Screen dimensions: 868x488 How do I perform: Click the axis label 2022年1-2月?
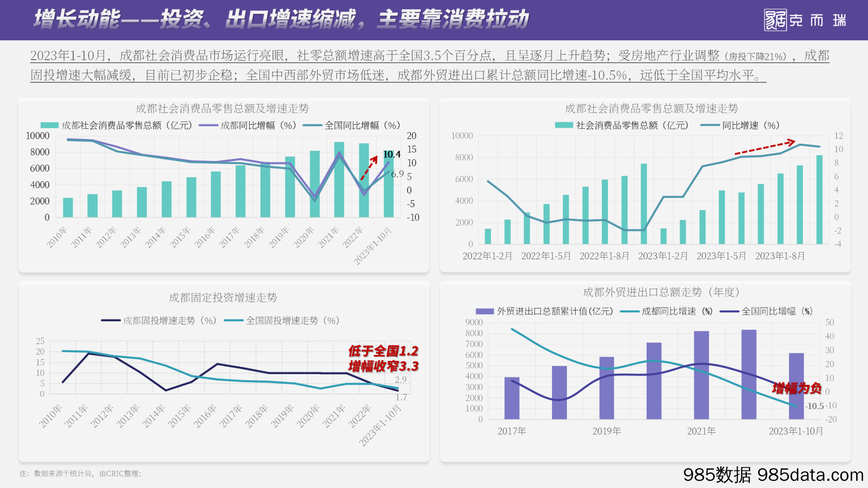click(x=487, y=256)
